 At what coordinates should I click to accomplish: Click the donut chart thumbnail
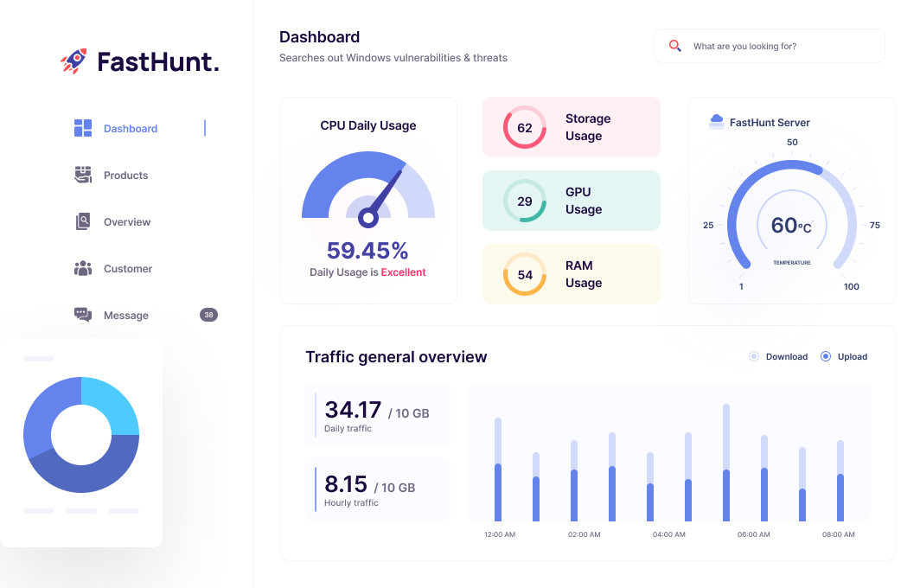[x=81, y=436]
